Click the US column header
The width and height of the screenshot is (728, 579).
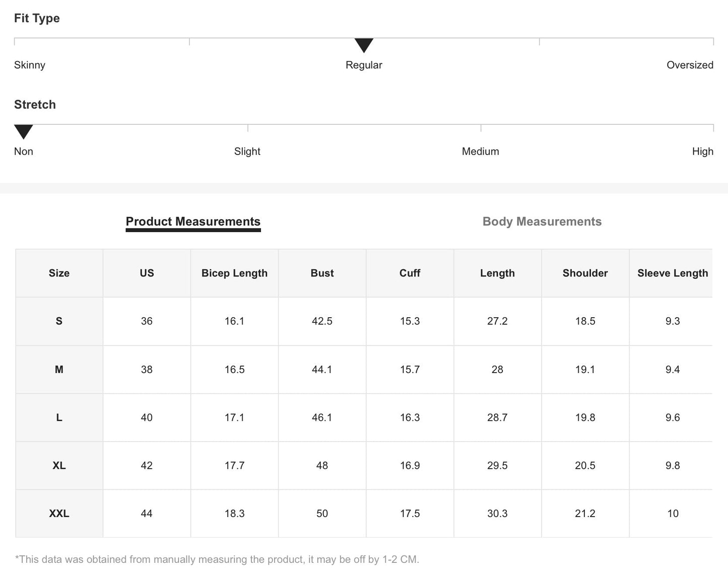click(x=147, y=273)
